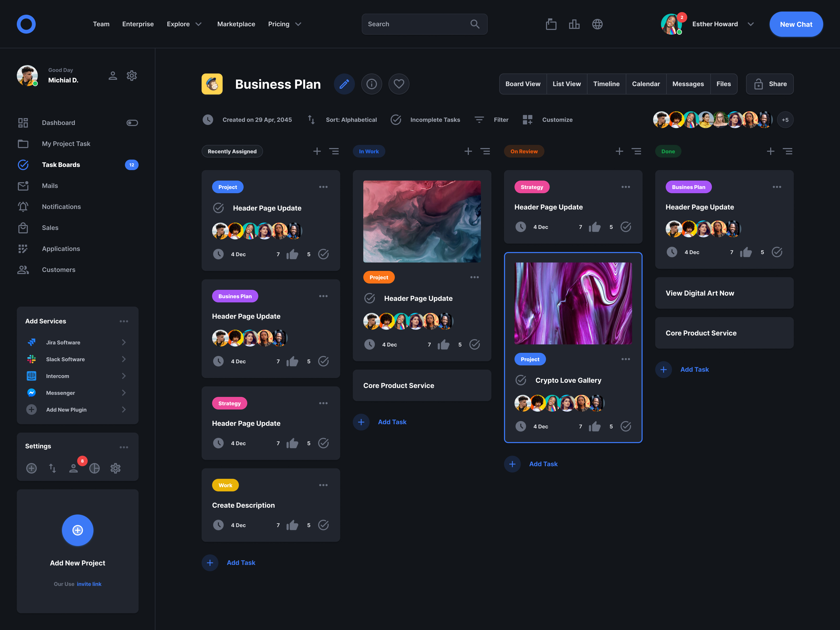Click the info icon next to title

371,84
